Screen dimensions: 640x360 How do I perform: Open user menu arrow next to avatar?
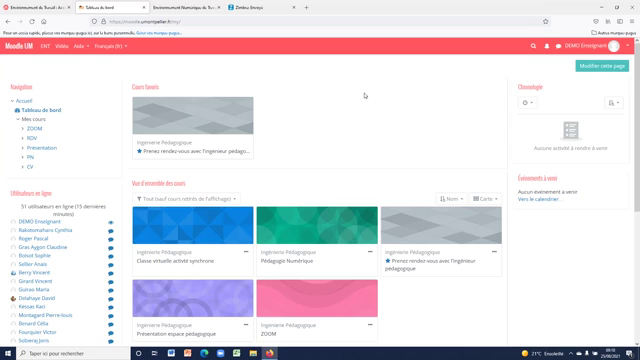pyautogui.click(x=627, y=46)
